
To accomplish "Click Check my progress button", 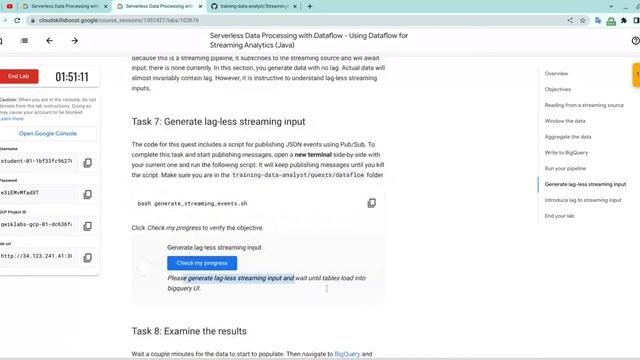I will 202,263.
